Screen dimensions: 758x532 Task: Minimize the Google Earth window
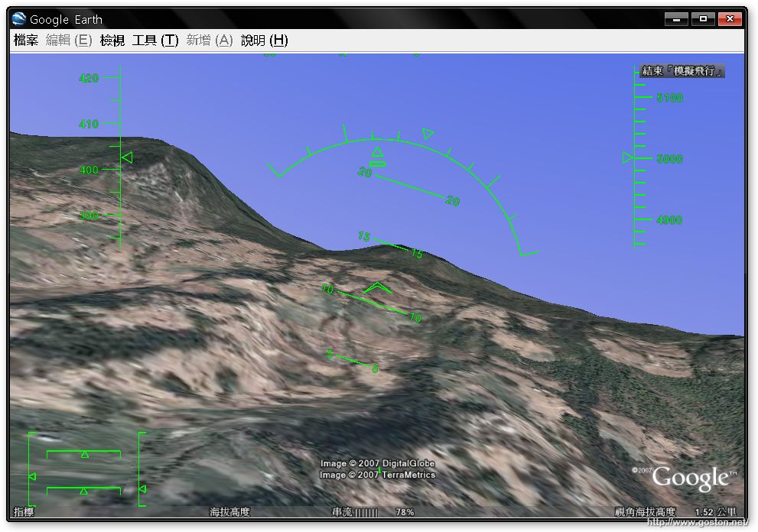[x=676, y=19]
